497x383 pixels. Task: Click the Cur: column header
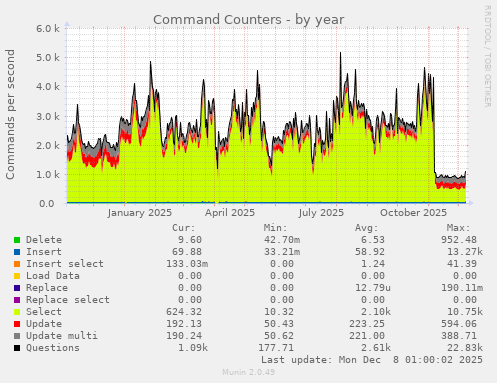tap(184, 228)
